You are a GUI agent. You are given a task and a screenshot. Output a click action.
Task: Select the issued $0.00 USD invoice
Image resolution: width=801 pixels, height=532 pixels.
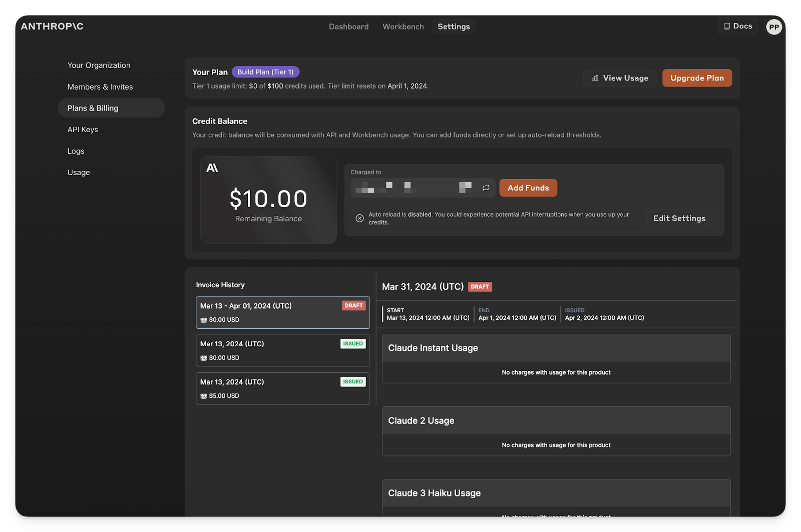pyautogui.click(x=282, y=350)
